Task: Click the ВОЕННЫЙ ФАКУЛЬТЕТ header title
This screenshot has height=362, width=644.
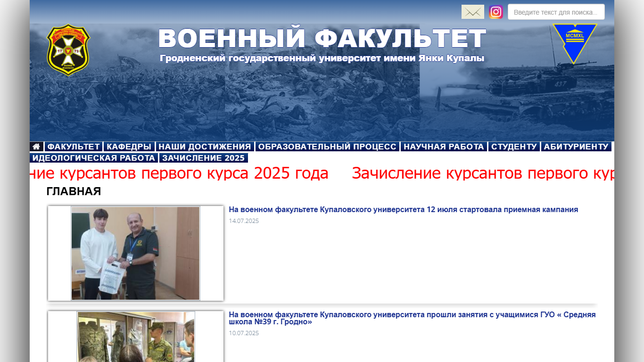Action: pos(322,39)
